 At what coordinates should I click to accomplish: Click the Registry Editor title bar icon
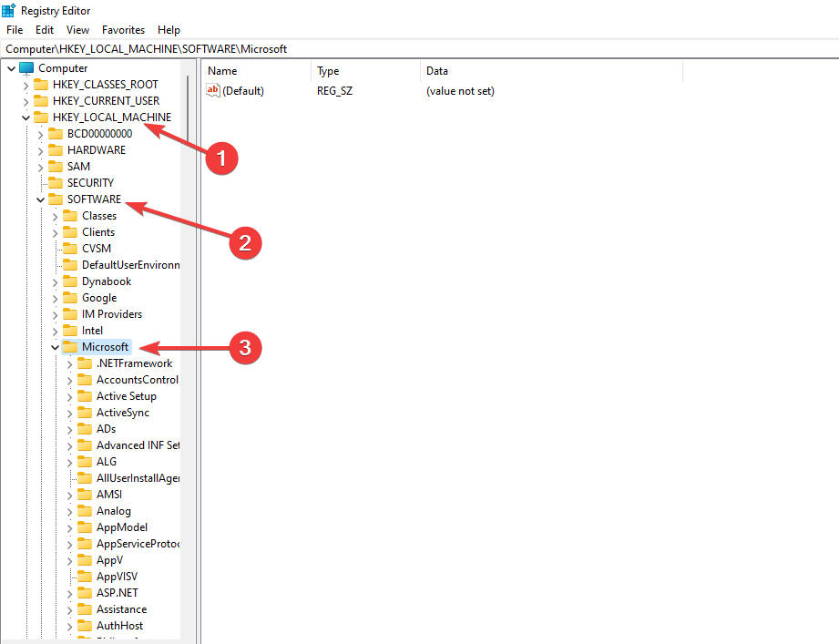pos(9,10)
